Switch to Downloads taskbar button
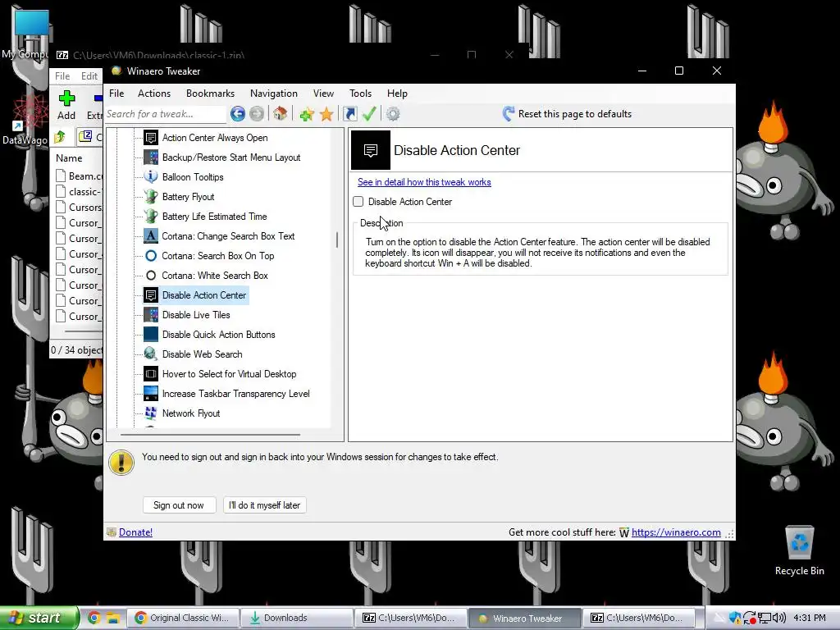The width and height of the screenshot is (840, 630). [x=295, y=618]
